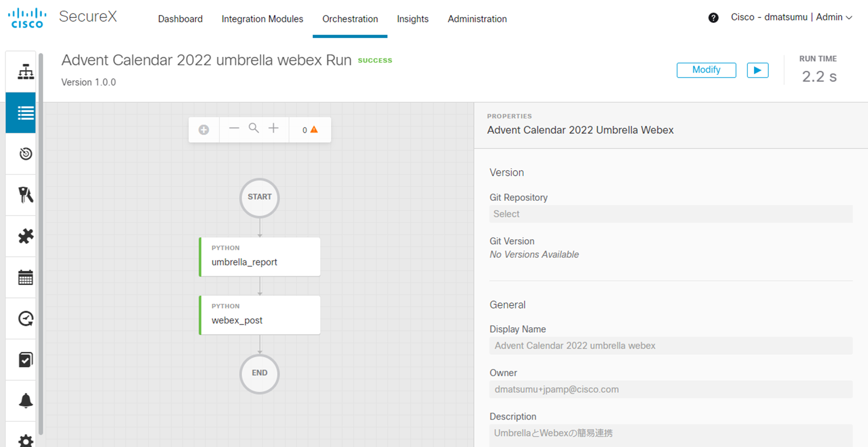Click the Modify button
Image resolution: width=868 pixels, height=447 pixels.
tap(706, 70)
